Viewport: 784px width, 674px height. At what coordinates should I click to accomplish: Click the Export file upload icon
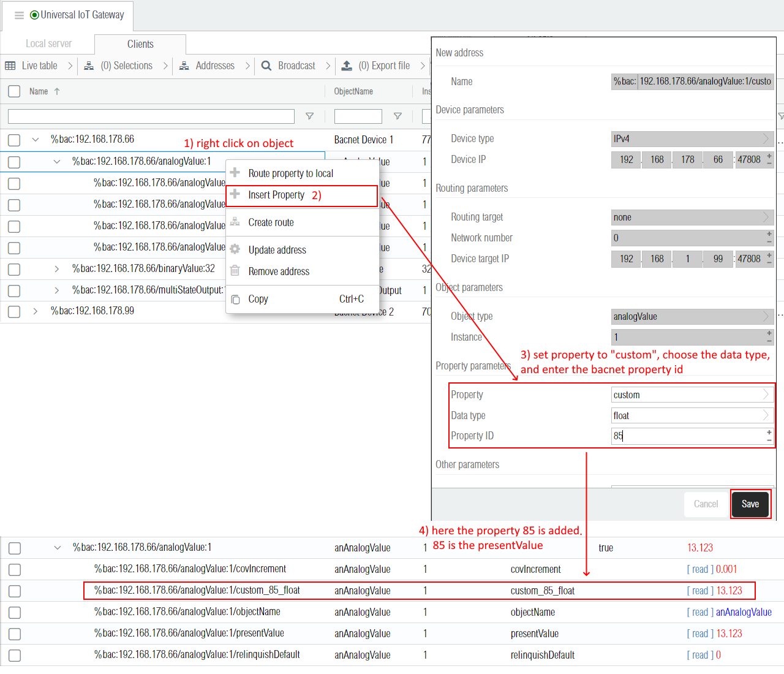tap(347, 66)
